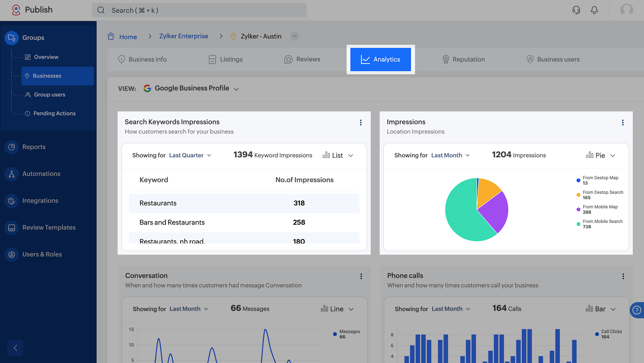
Task: Open the user profile avatar
Action: pyautogui.click(x=627, y=10)
